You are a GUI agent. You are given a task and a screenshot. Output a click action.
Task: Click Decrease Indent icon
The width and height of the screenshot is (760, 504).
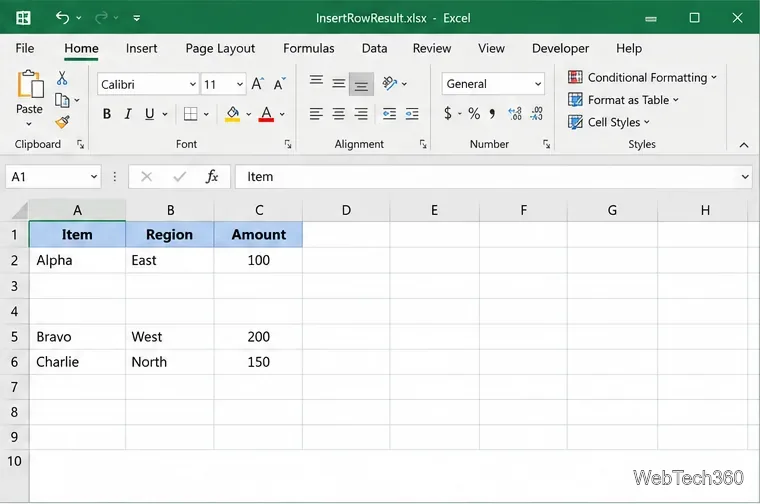[389, 114]
